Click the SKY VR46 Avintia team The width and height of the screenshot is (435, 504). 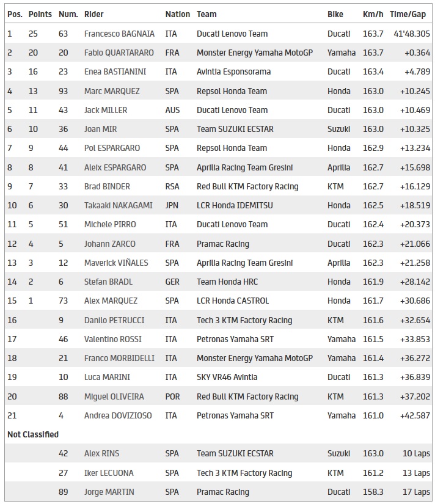click(227, 377)
